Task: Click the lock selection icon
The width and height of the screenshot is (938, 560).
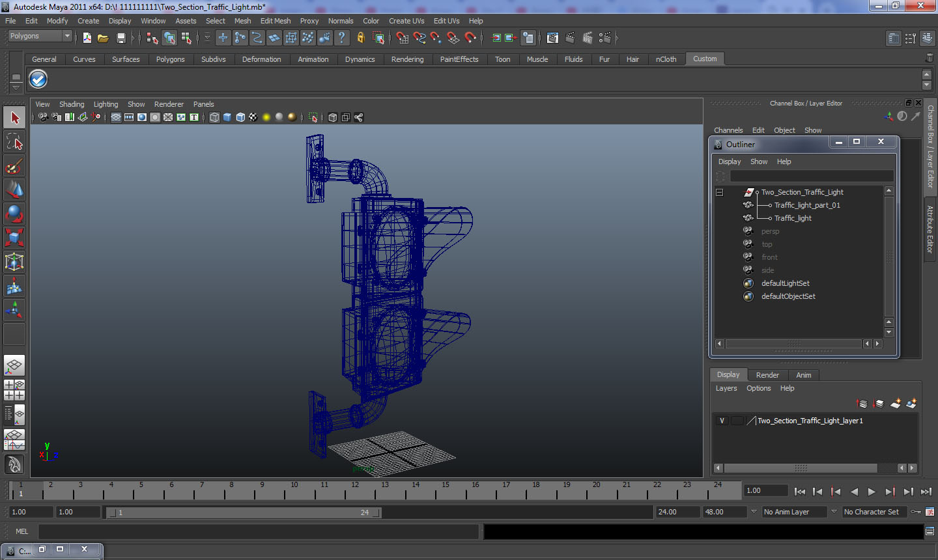Action: coord(360,38)
